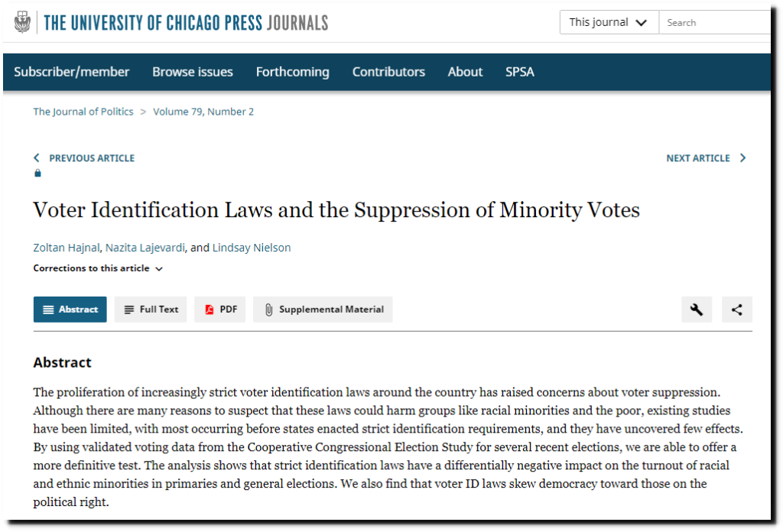Click the University of Chicago crest logo
This screenshot has width=783, height=532.
pyautogui.click(x=22, y=22)
